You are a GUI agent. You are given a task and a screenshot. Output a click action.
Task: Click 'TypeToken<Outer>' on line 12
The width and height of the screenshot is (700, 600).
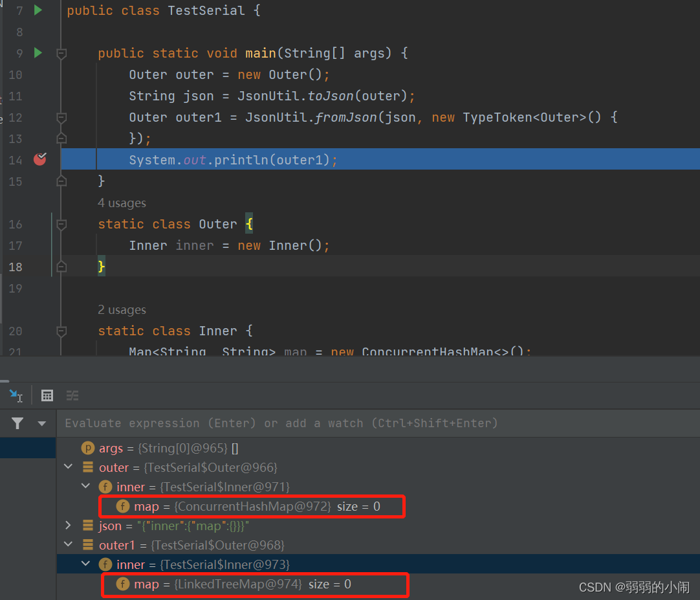coord(525,118)
